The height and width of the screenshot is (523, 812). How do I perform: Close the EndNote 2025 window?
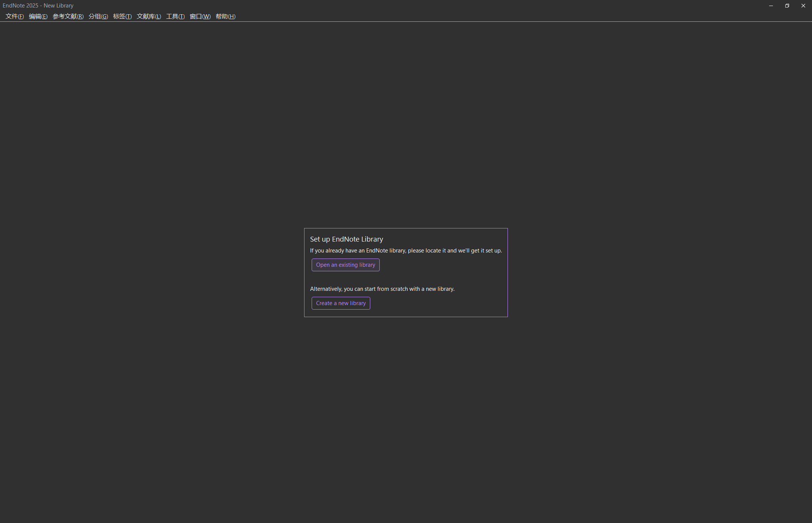click(803, 6)
